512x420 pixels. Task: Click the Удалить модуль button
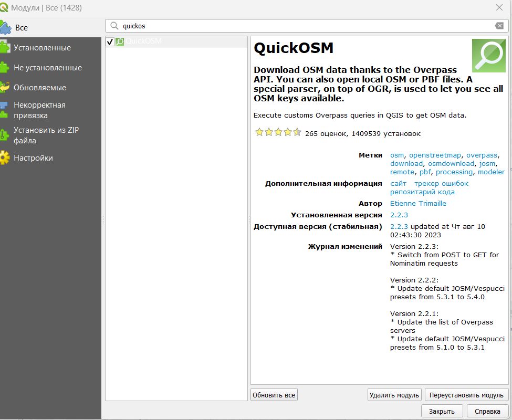394,395
